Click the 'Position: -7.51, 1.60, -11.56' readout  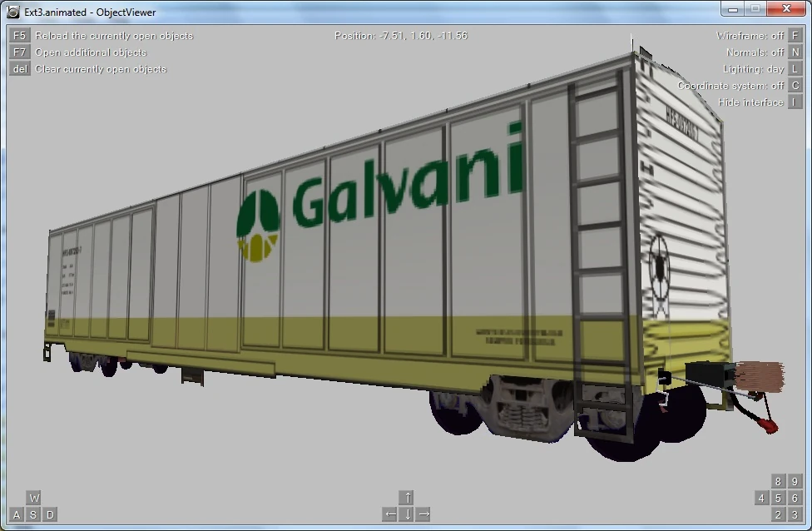click(x=401, y=36)
